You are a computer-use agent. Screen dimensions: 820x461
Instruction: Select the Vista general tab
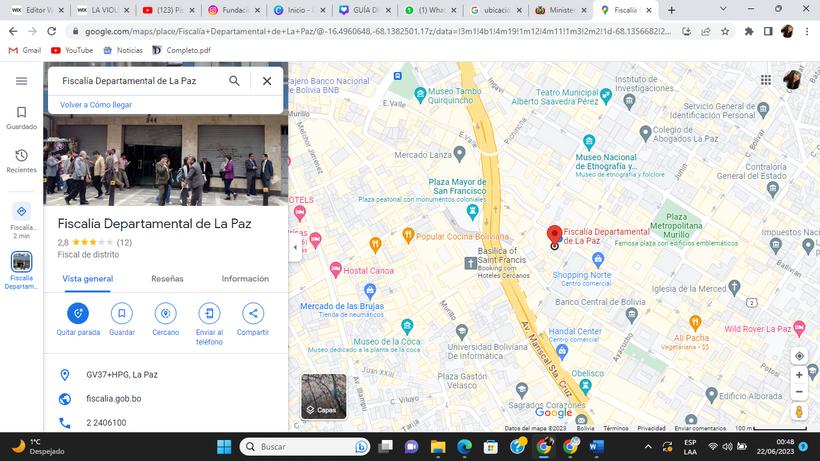click(x=88, y=279)
